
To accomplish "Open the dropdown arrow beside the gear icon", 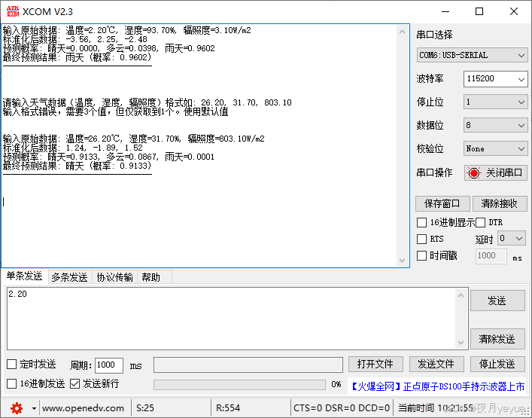I will point(34,408).
